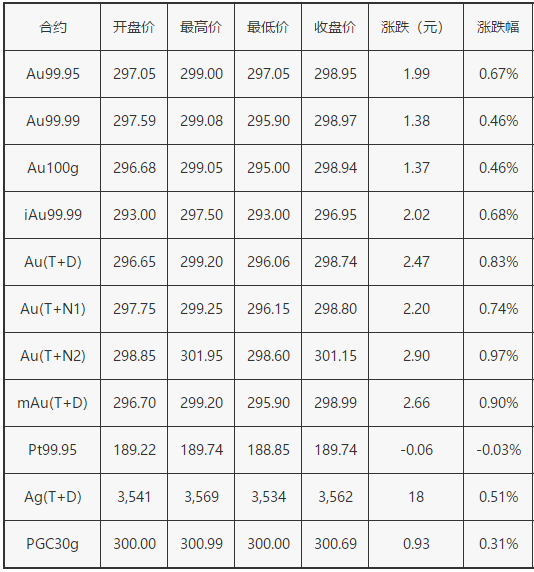
Task: Select the Au(T+D) contract cell
Action: click(53, 262)
